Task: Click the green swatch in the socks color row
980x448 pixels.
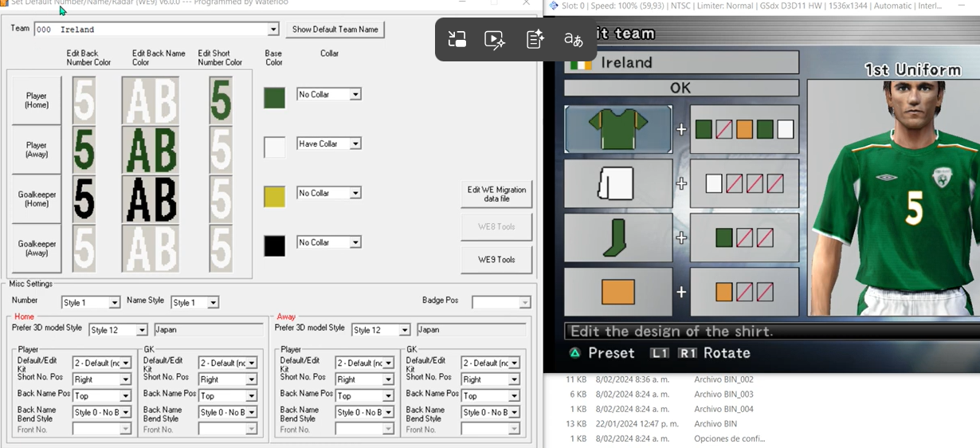Action: [724, 238]
